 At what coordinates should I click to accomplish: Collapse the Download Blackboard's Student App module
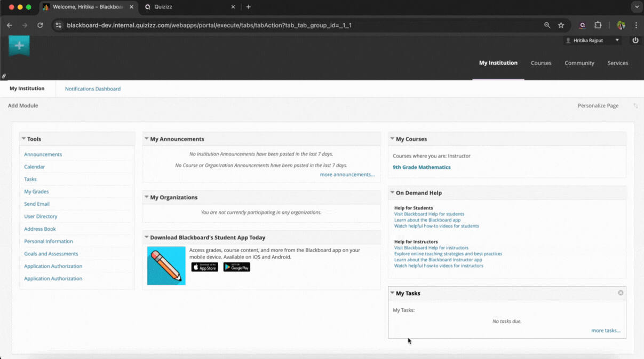(x=146, y=237)
